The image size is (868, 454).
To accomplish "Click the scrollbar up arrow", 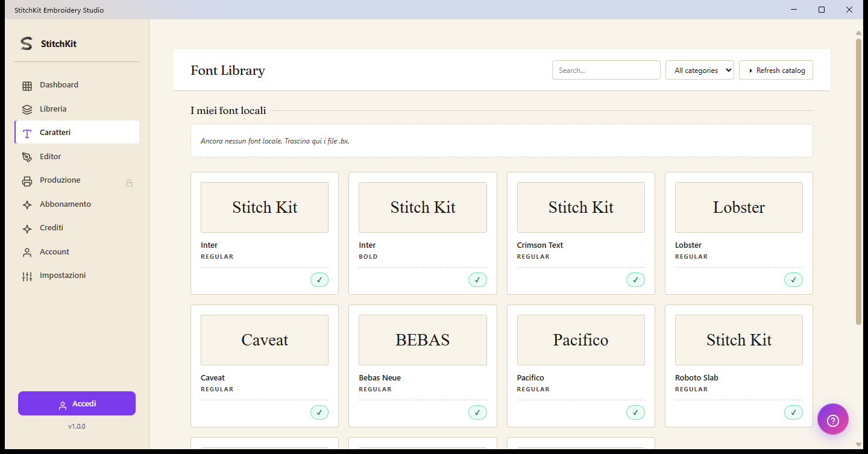I will click(x=858, y=33).
